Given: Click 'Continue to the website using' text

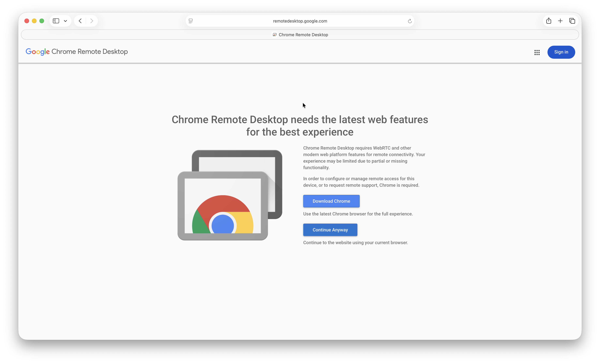Looking at the screenshot, I should 355,243.
